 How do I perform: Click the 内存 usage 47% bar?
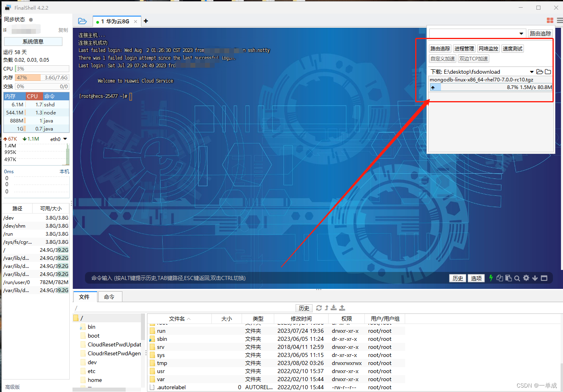click(x=42, y=78)
